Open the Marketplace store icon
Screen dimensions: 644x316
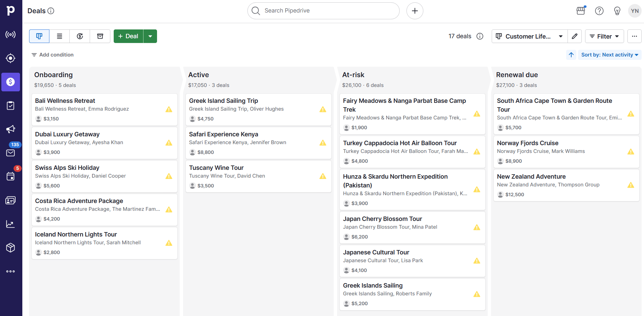click(x=581, y=11)
